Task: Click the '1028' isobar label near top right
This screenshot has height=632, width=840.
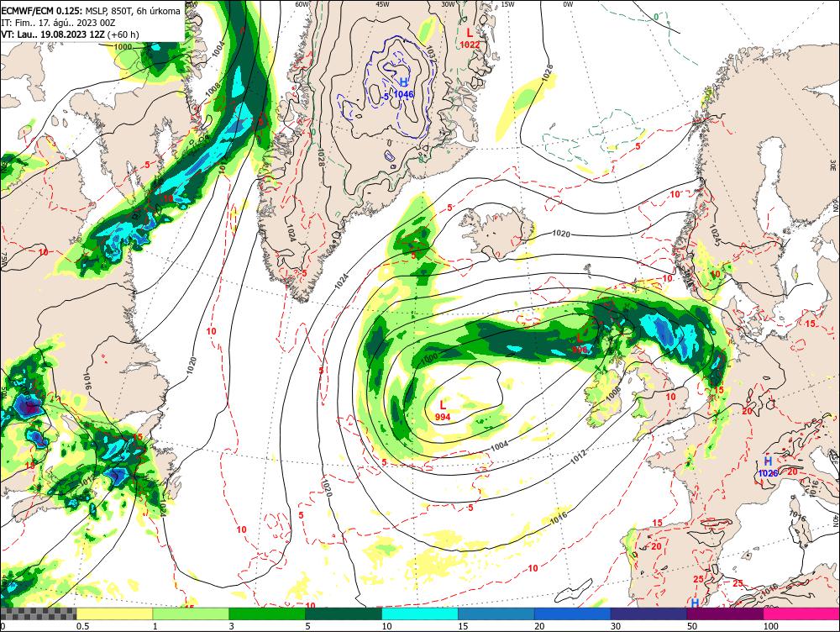Action: pos(547,73)
